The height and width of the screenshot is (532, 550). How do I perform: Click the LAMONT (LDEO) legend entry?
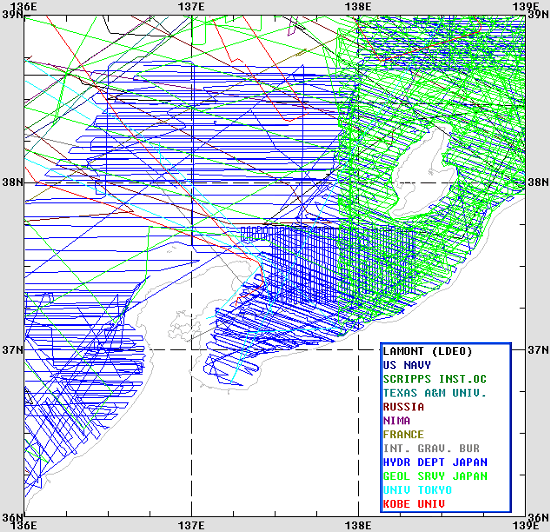tap(428, 351)
